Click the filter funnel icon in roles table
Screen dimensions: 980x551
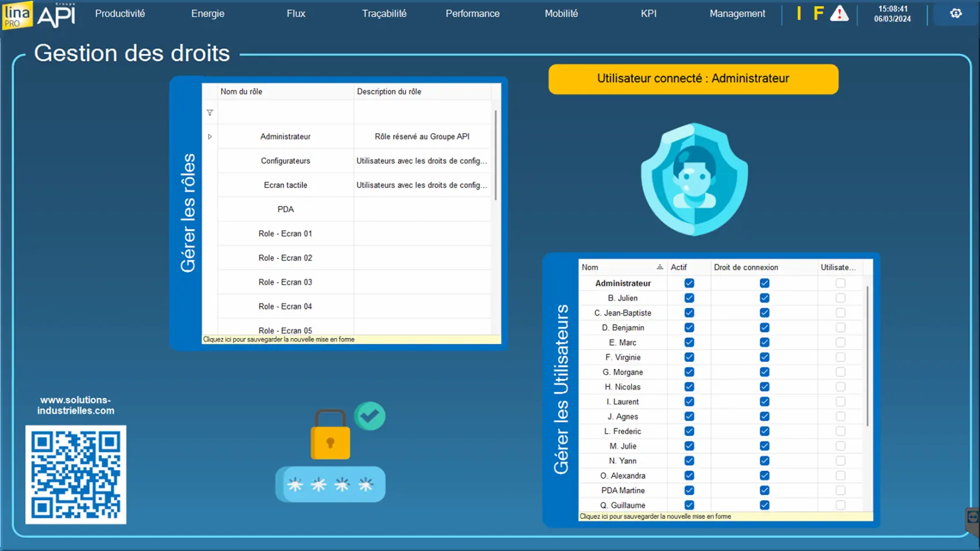[x=210, y=113]
